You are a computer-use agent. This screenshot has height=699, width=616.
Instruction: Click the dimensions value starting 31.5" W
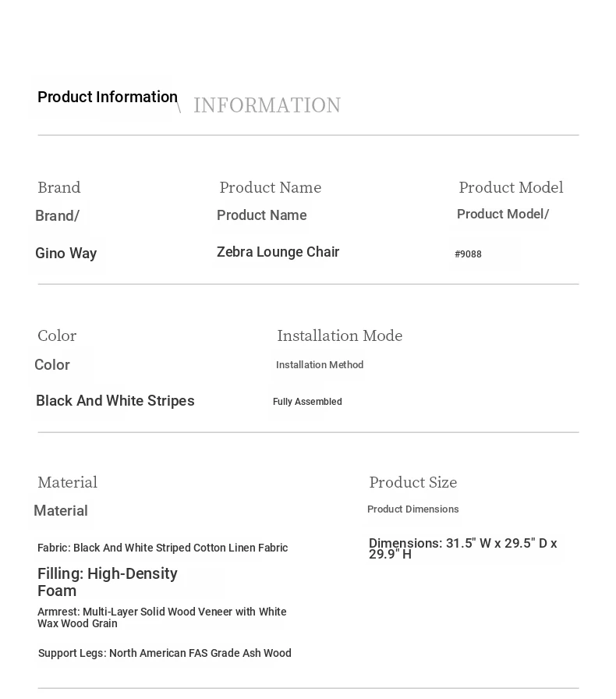pyautogui.click(x=462, y=548)
